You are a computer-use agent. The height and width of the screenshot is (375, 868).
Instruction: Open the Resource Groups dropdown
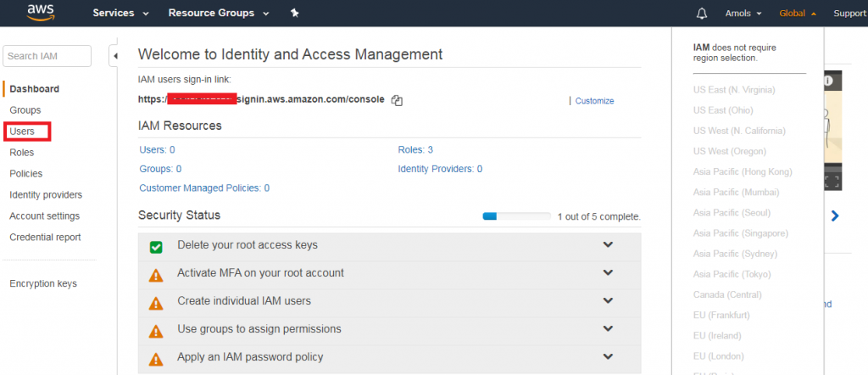(219, 14)
